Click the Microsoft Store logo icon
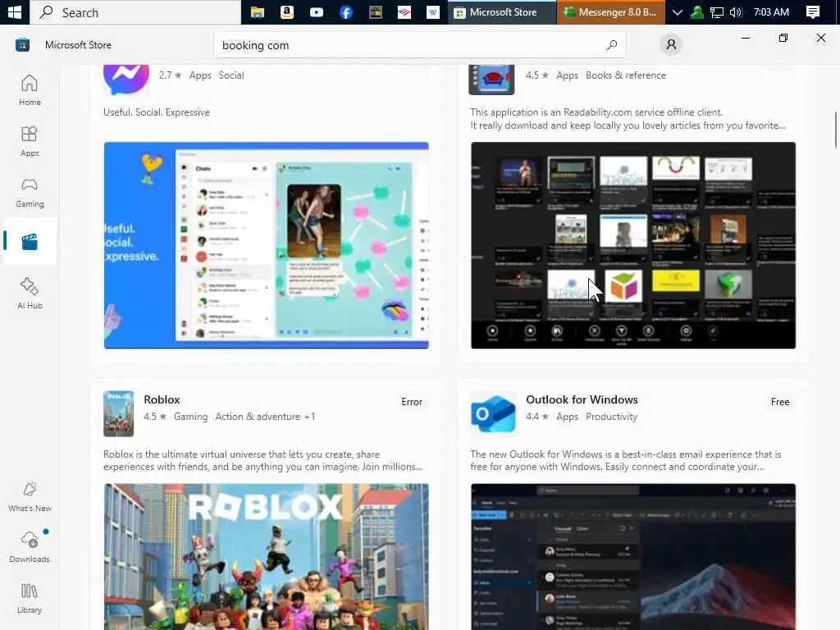This screenshot has width=840, height=630. coord(22,45)
